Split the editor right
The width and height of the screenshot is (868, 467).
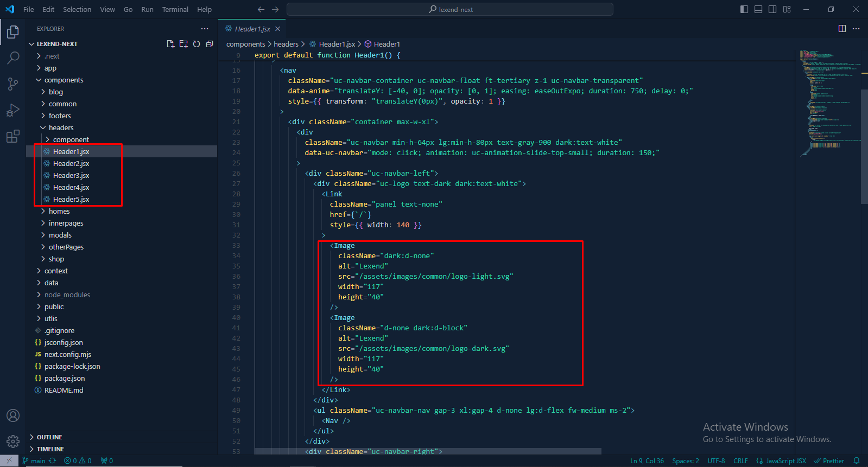coord(842,29)
